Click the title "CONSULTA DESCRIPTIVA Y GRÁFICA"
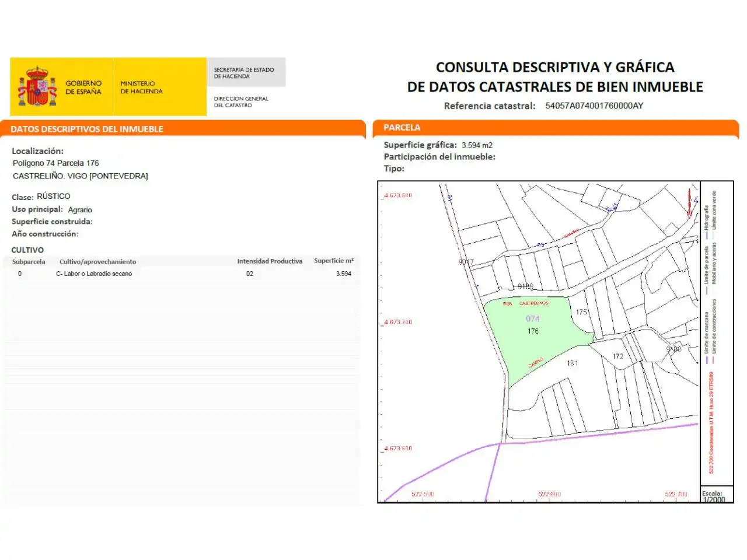Screen dimensions: 747x560 point(555,67)
